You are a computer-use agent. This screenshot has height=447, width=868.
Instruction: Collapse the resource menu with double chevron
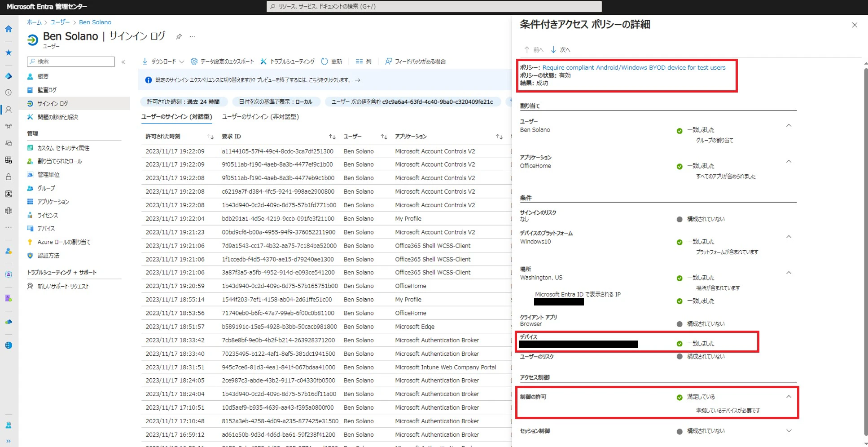tap(123, 62)
